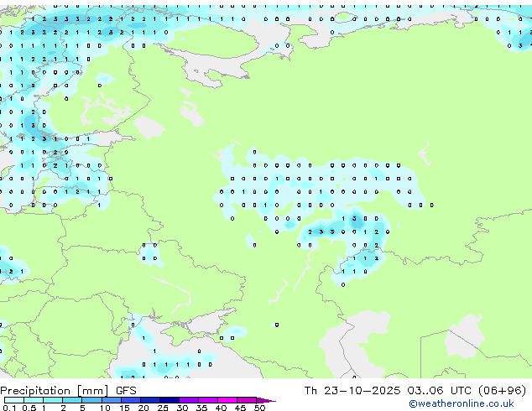The width and height of the screenshot is (532, 411).
Task: Select the legend swatch between 35 and 40
Action: (x=207, y=400)
